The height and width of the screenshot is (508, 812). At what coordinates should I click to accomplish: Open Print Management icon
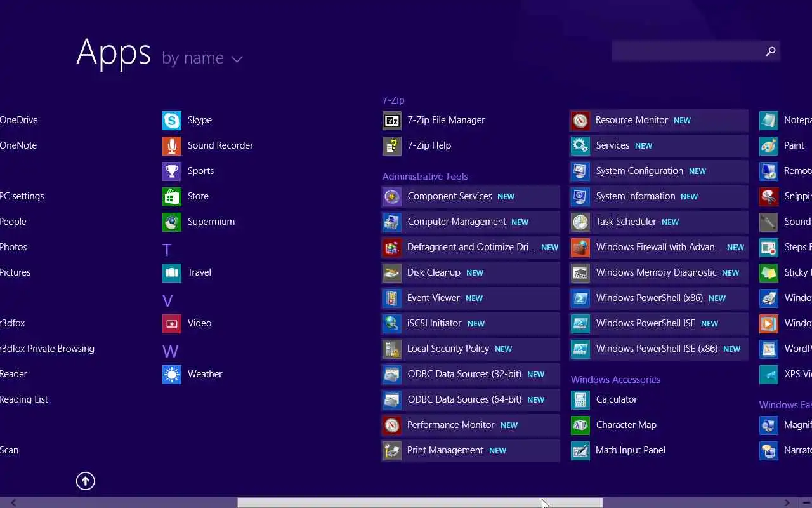click(392, 450)
